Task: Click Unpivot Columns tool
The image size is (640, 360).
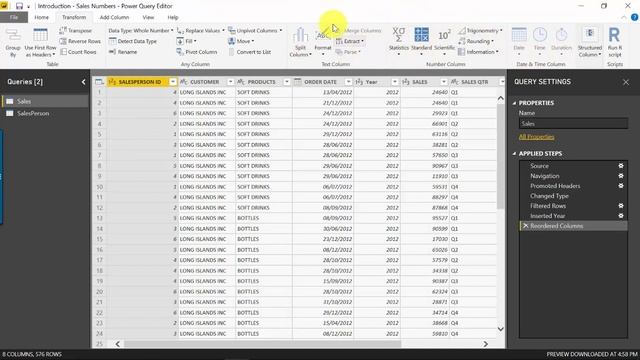Action: pyautogui.click(x=255, y=31)
